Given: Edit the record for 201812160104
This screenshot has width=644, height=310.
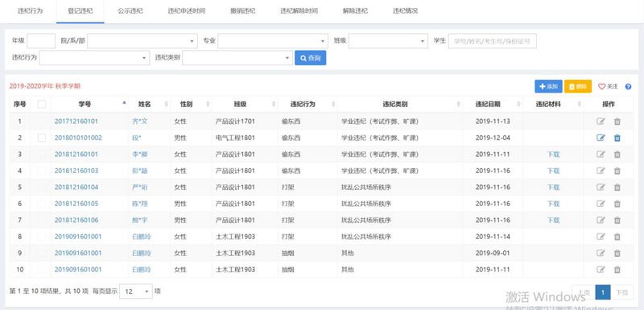Looking at the screenshot, I should [601, 188].
